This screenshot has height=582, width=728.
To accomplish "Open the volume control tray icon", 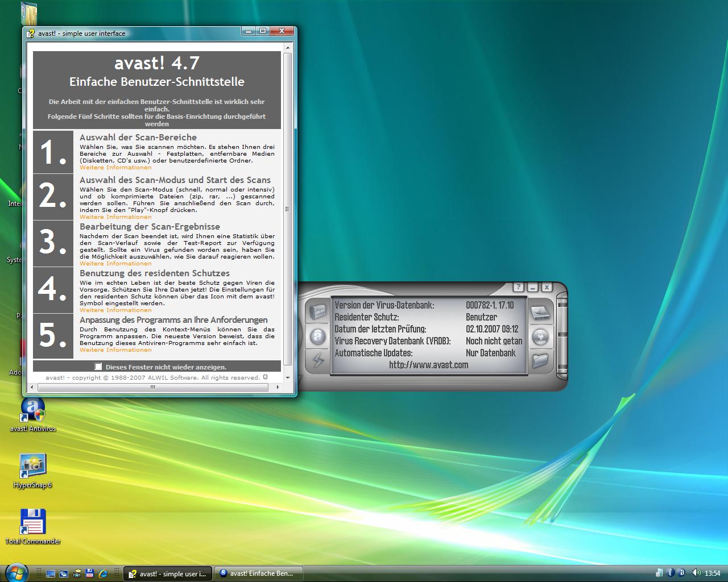I will (x=696, y=573).
